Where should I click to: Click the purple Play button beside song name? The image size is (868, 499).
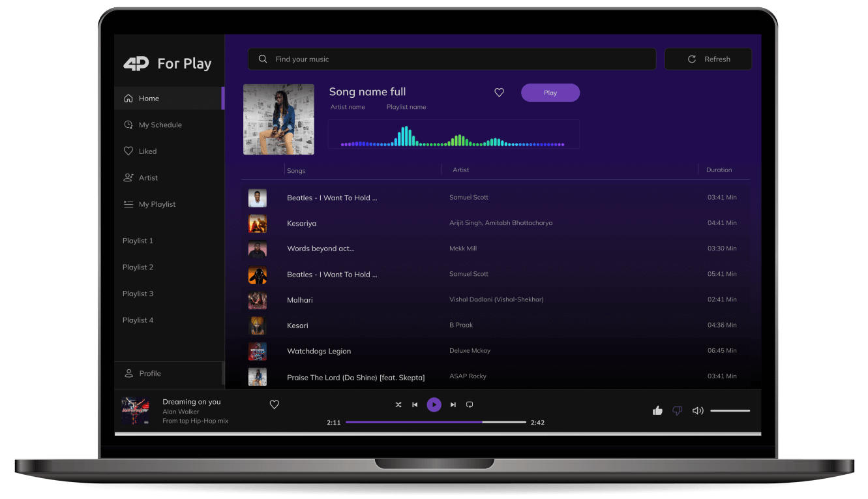pyautogui.click(x=550, y=93)
